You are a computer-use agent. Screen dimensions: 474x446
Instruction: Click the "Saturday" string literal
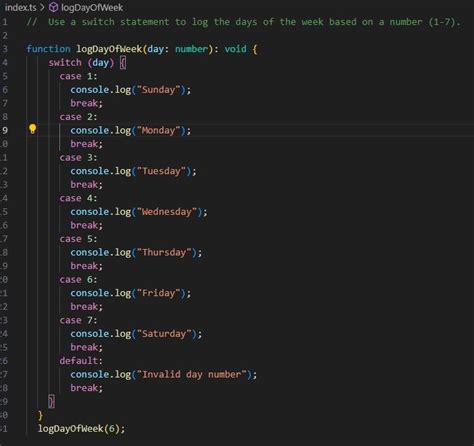[x=164, y=334]
